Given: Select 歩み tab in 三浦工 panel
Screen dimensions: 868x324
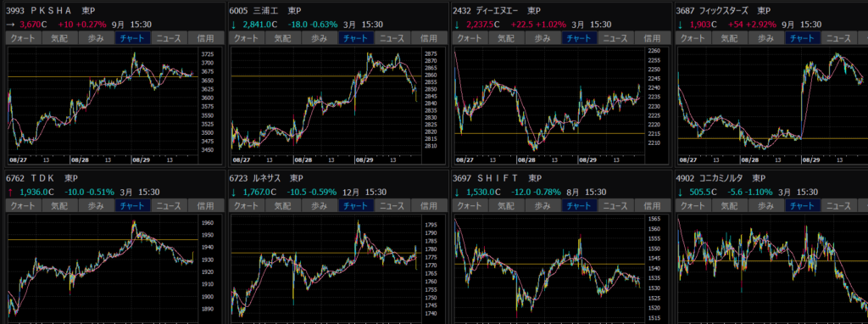Looking at the screenshot, I should pyautogui.click(x=320, y=38).
